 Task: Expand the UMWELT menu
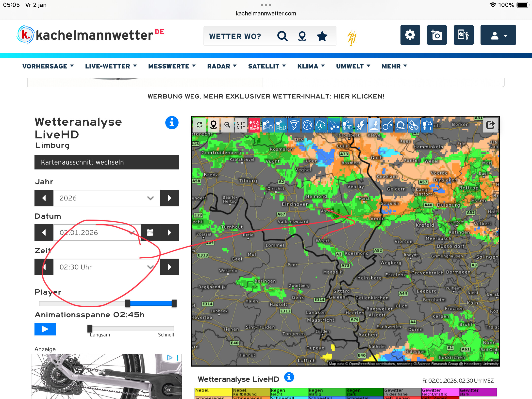pyautogui.click(x=353, y=66)
